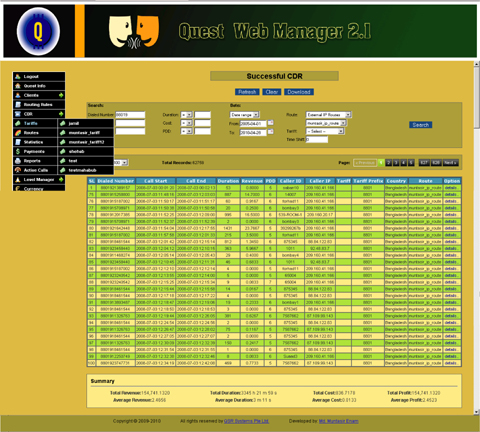Open details link for row 75
Viewport: 480px width, 432px height.
click(451, 195)
